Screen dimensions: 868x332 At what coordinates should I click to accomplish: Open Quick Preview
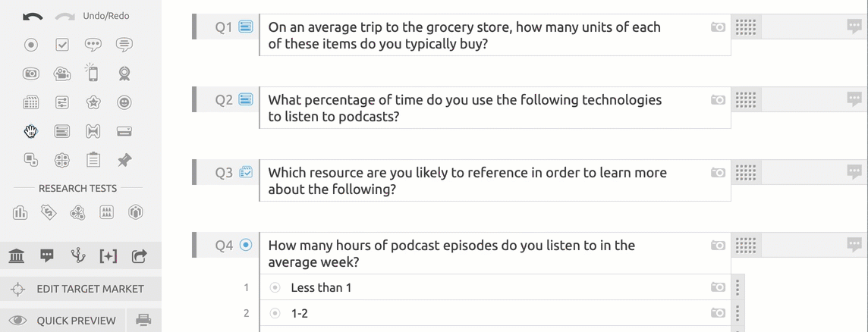click(x=63, y=321)
